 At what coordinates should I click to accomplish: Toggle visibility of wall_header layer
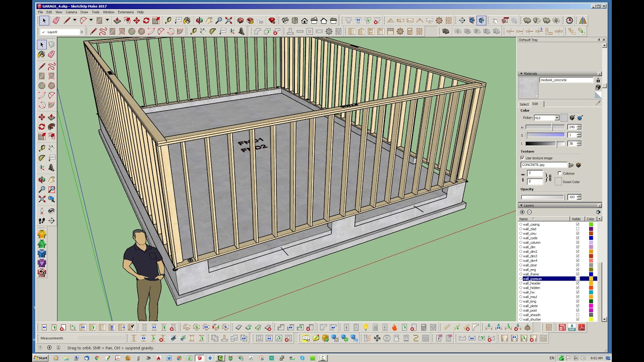(578, 283)
